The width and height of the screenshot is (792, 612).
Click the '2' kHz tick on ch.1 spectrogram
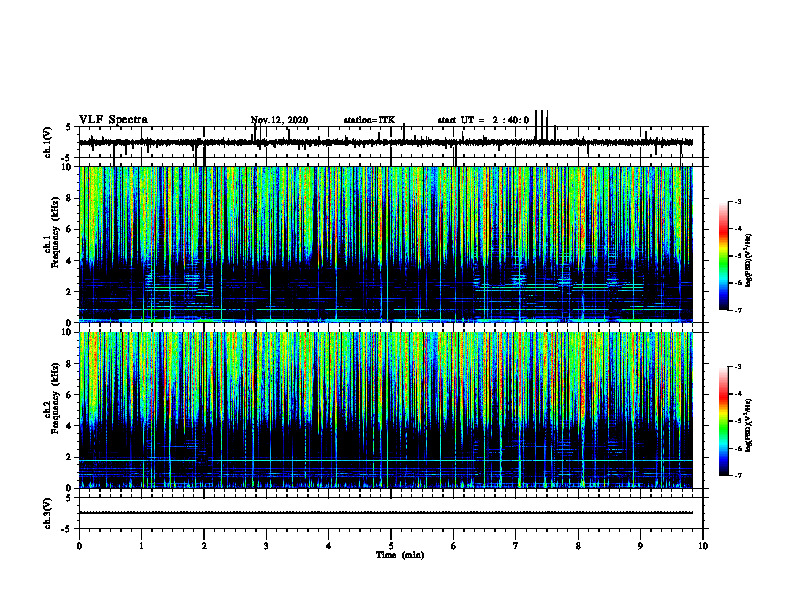pos(71,291)
